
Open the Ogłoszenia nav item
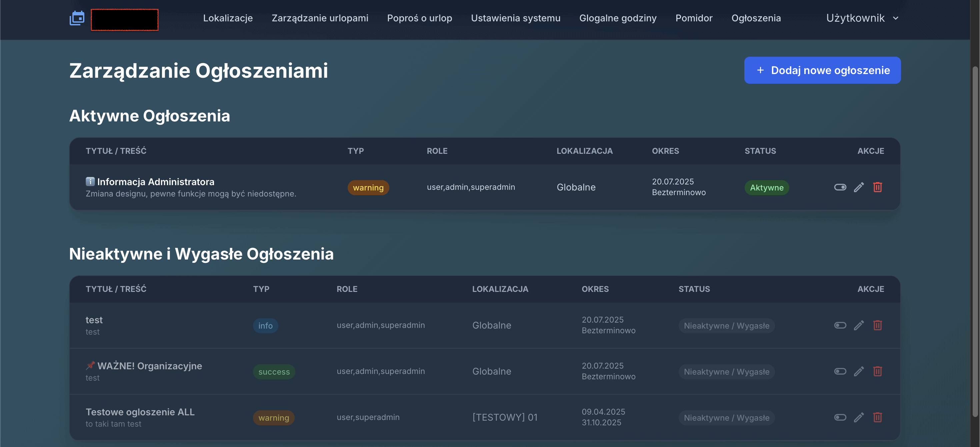click(x=756, y=18)
